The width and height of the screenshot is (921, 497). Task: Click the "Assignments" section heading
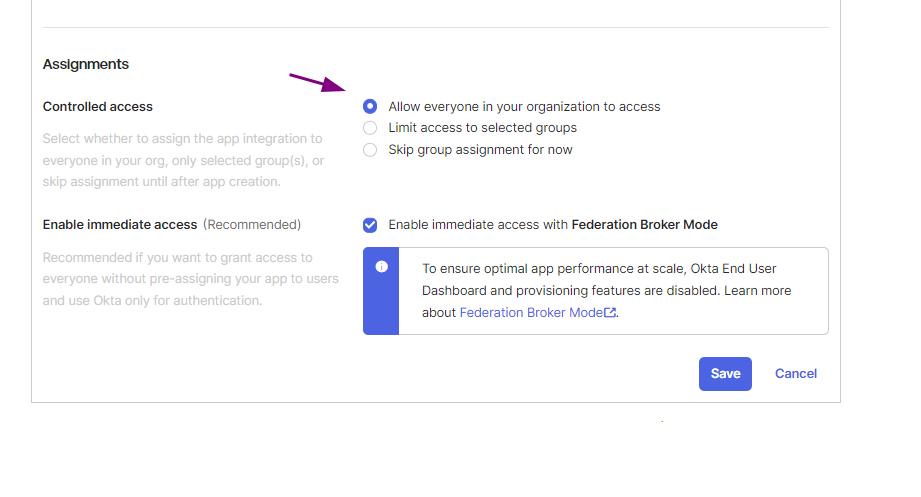click(x=86, y=64)
